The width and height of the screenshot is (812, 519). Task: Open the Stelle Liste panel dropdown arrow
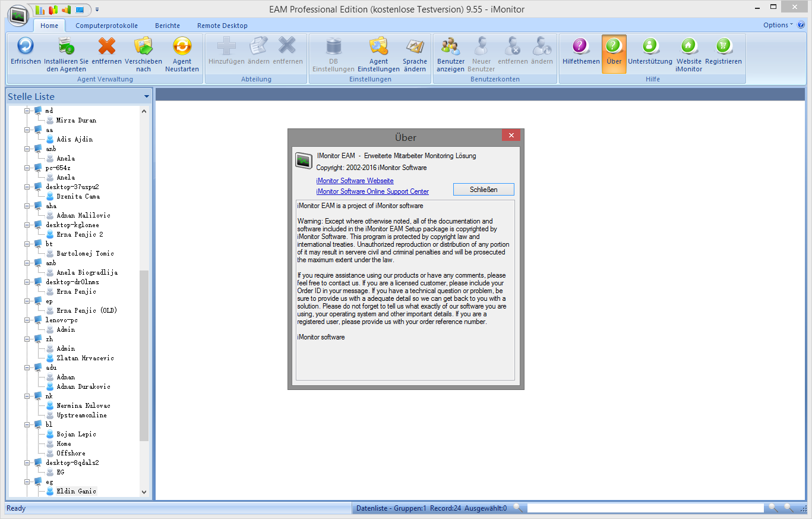pyautogui.click(x=147, y=97)
